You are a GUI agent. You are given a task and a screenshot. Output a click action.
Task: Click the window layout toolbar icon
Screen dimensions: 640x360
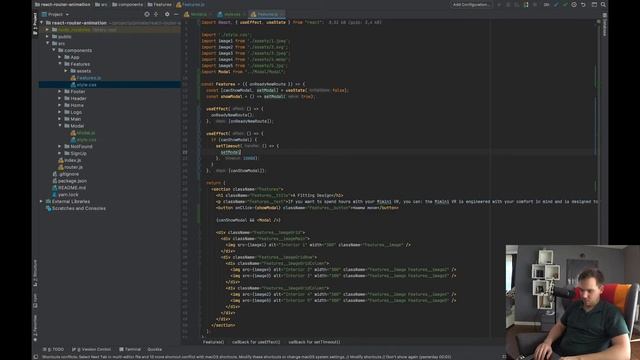click(x=594, y=4)
